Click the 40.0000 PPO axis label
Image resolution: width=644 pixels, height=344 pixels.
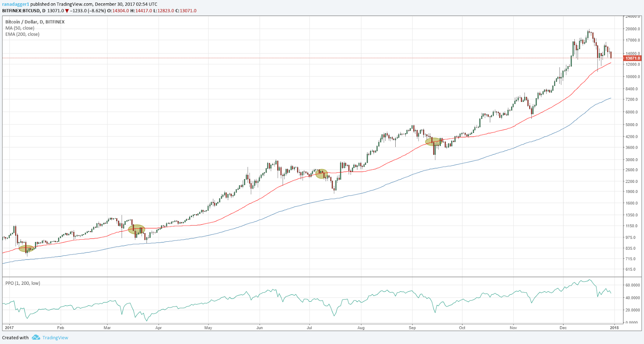click(632, 298)
